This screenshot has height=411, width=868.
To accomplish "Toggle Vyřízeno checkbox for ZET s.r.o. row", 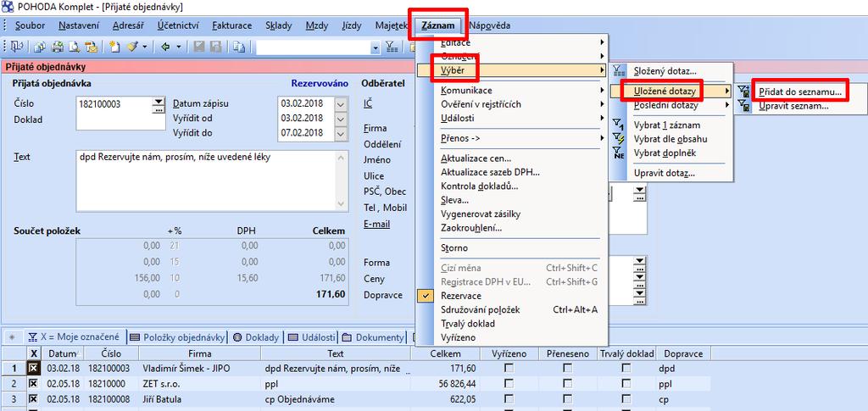I will [509, 383].
